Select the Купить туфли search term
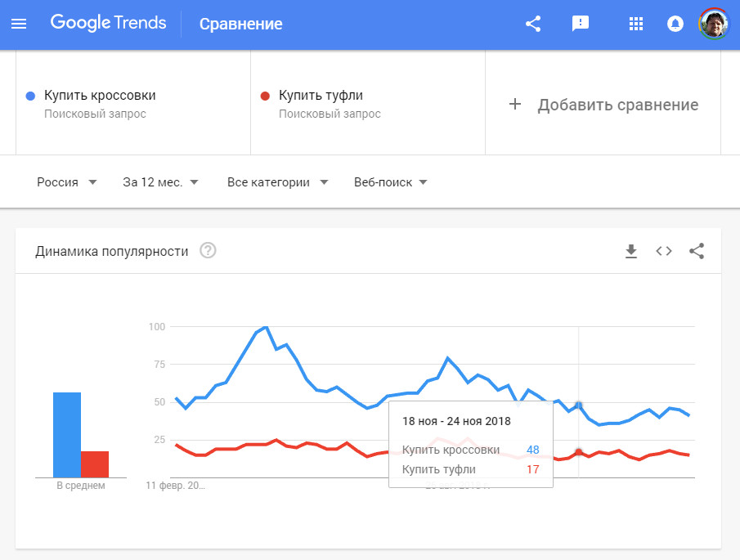 [321, 96]
